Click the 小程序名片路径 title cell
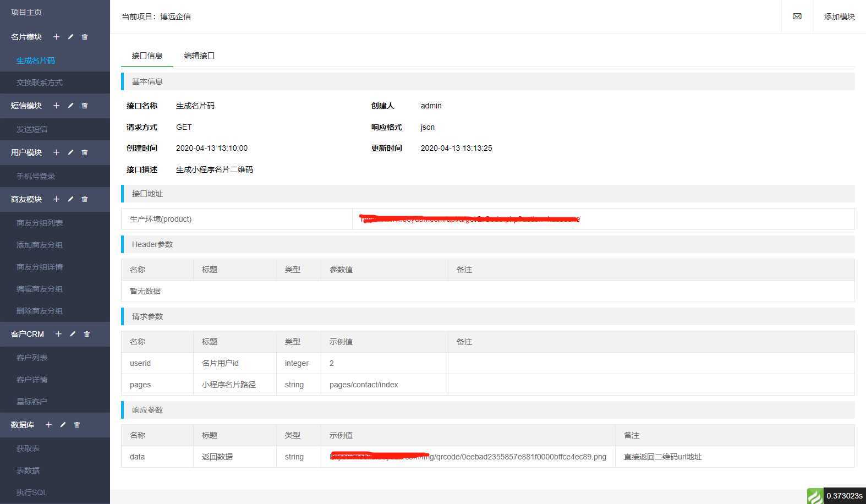The image size is (866, 504). coord(235,385)
